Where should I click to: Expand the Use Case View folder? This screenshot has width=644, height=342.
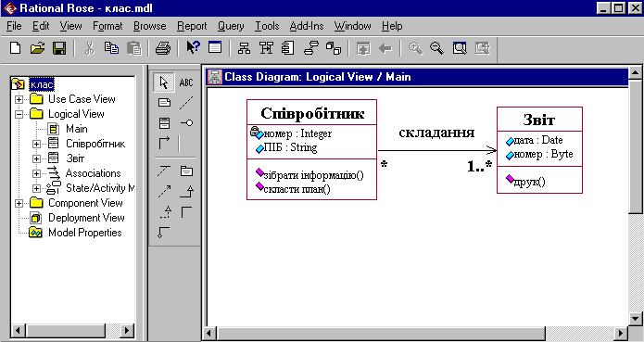(x=19, y=99)
